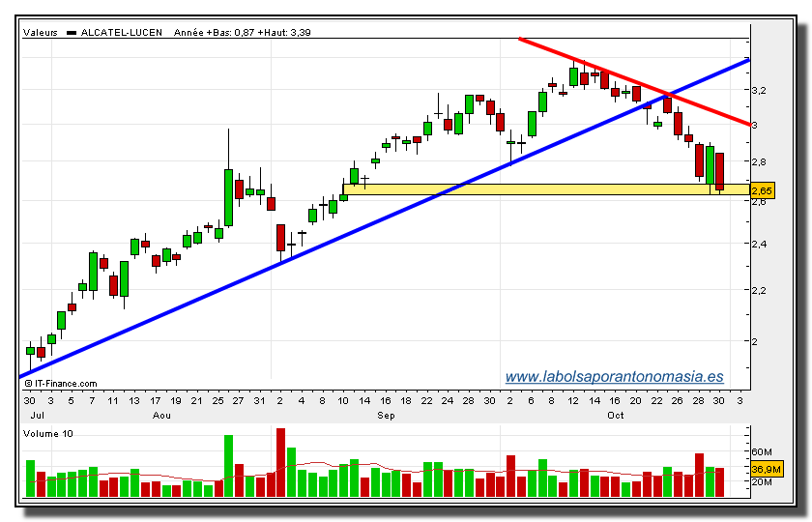The width and height of the screenshot is (812, 522).
Task: Click the ALCATEL-LUCEN ticker label
Action: pyautogui.click(x=121, y=33)
